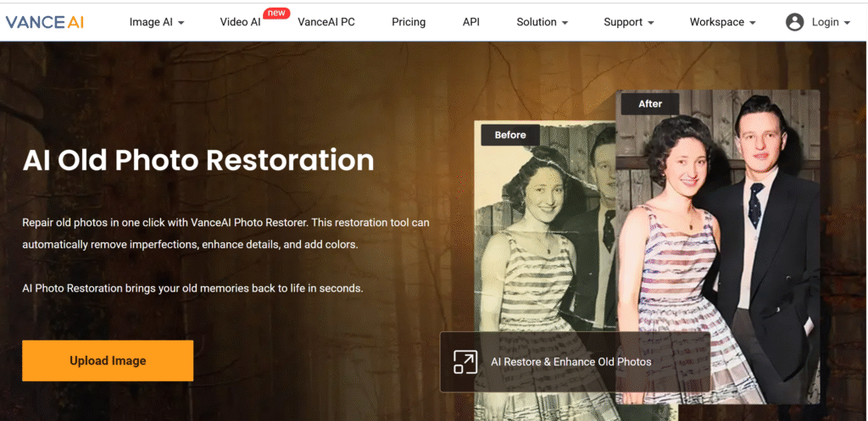Click the red "new" badge on Video AI
Screen dimensions: 868x421
276,12
